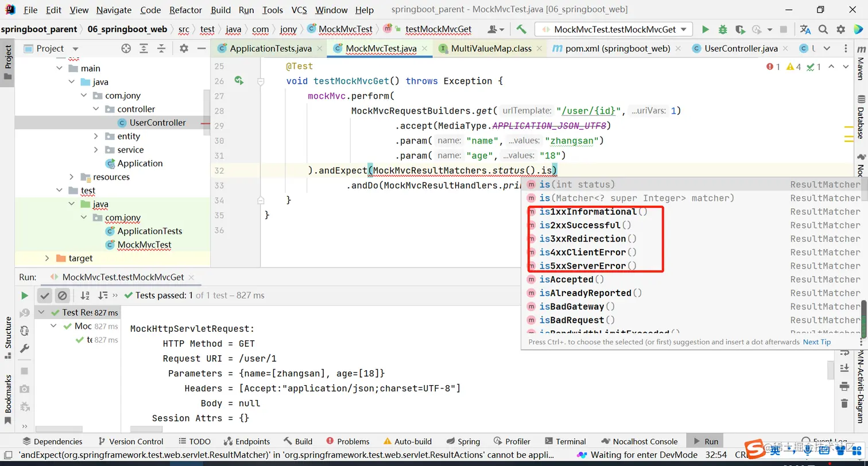Expand the entity package node
Image resolution: width=868 pixels, height=466 pixels.
pos(96,136)
